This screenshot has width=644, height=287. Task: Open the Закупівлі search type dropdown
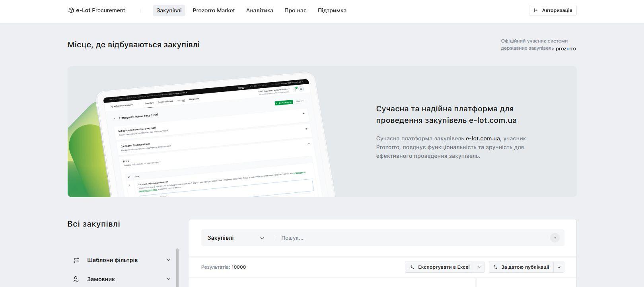[x=236, y=238]
